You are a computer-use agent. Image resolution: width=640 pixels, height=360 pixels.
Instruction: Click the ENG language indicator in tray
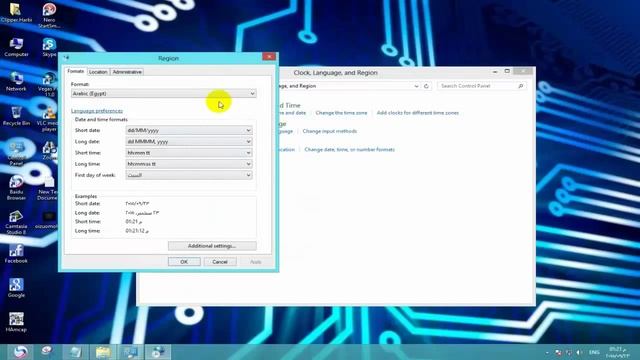[594, 352]
